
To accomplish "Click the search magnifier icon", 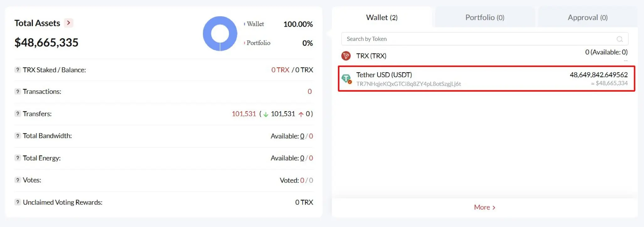I will (620, 39).
